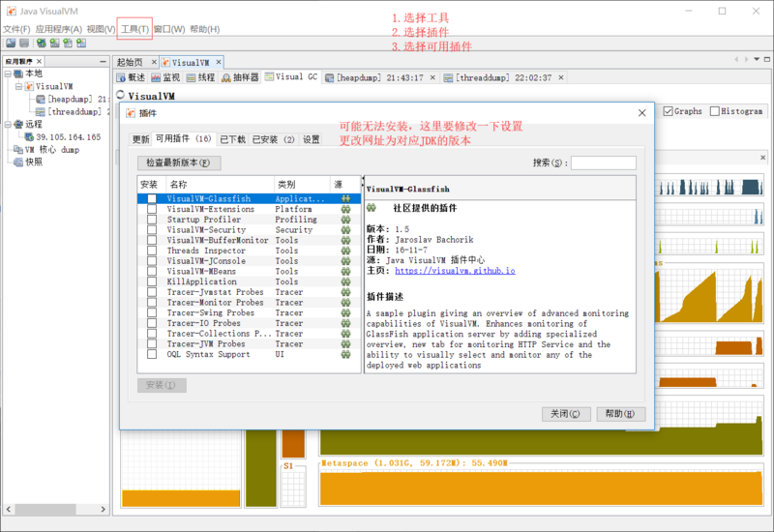Select the VM 核心 dump tree item
Image resolution: width=774 pixels, height=532 pixels.
tap(46, 150)
